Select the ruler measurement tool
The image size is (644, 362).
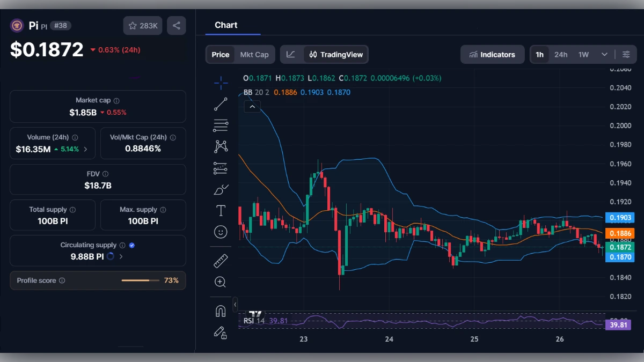point(221,261)
